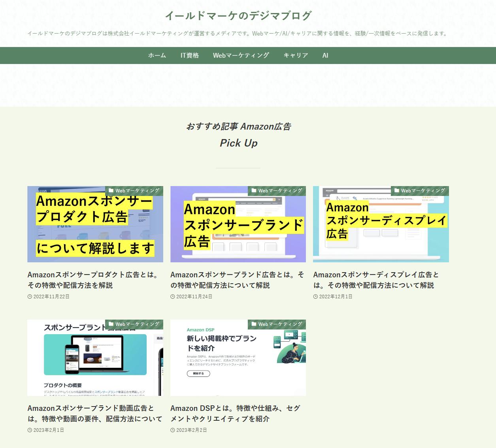The image size is (496, 448).
Task: Click the site description text under the title
Action: [238, 34]
